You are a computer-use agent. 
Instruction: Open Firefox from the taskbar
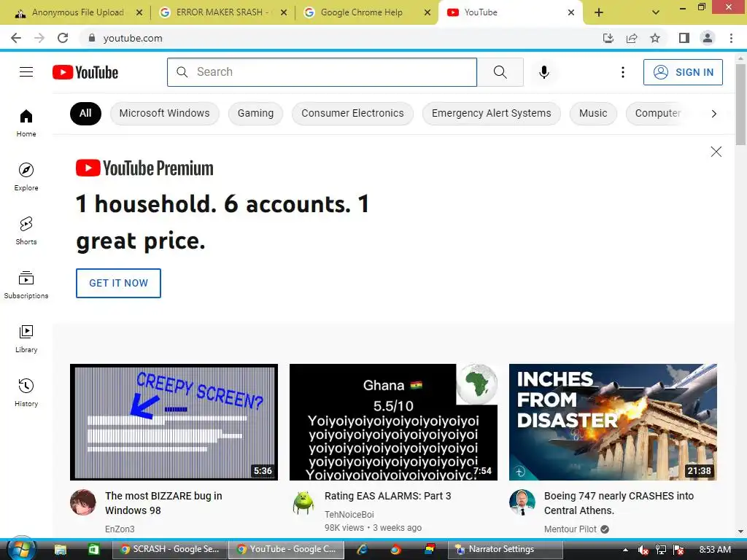(x=395, y=549)
